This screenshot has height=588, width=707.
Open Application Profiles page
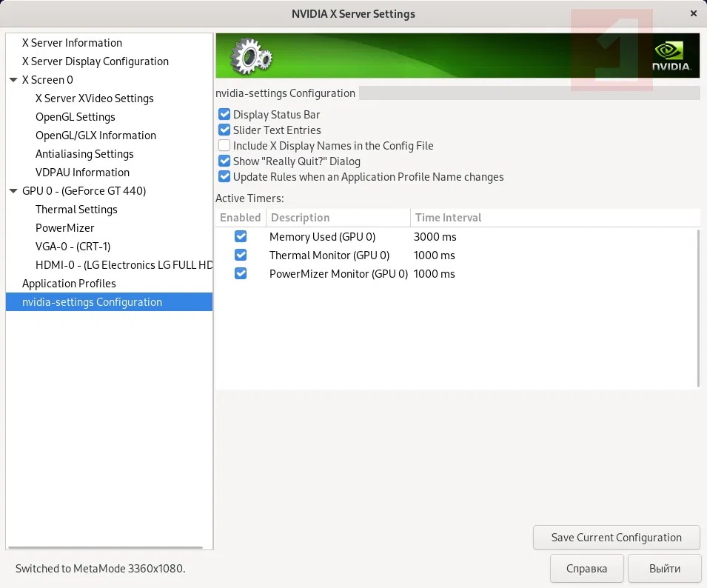pos(69,283)
